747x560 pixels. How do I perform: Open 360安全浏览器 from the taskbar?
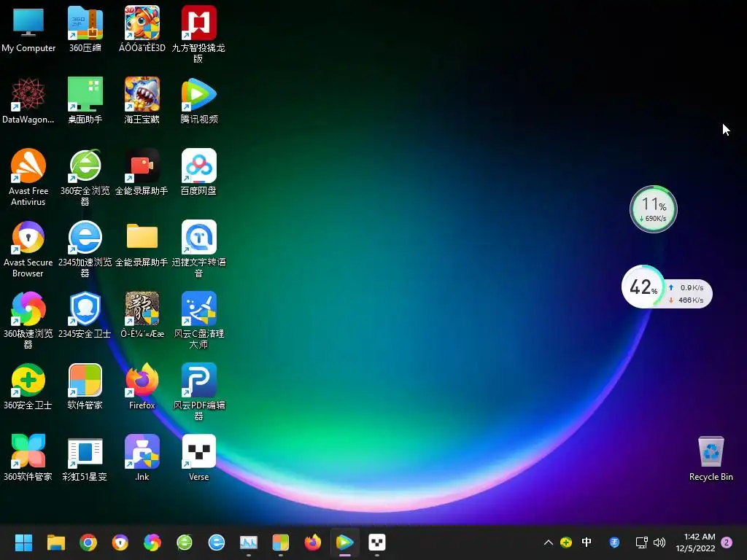pyautogui.click(x=185, y=542)
